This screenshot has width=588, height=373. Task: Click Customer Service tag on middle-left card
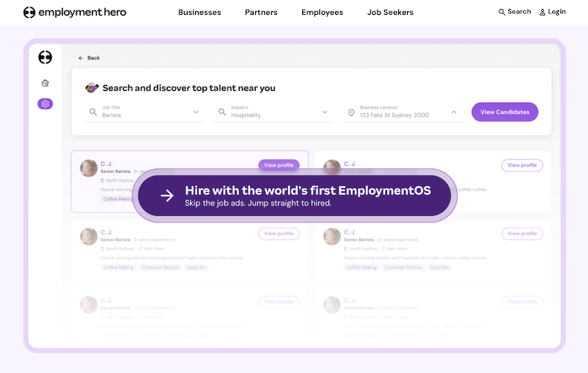pos(160,267)
